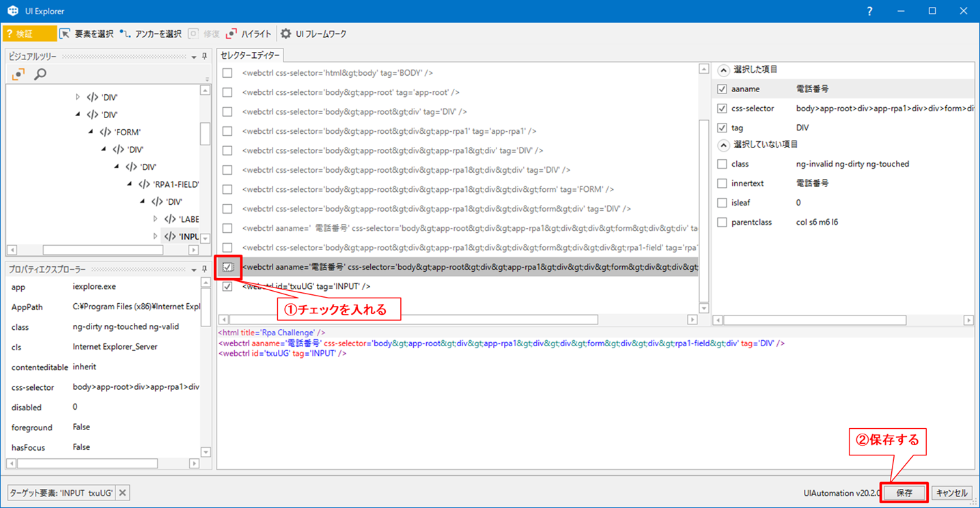
Task: Check the tag='app-root' selector row
Action: (227, 92)
